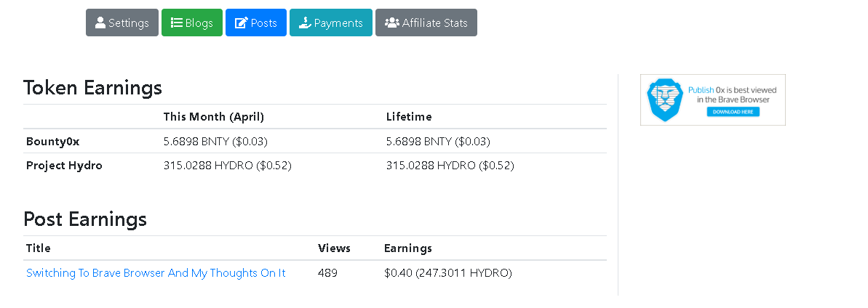The height and width of the screenshot is (308, 868).
Task: Click the Earnings column header in Post Earnings
Action: (408, 248)
